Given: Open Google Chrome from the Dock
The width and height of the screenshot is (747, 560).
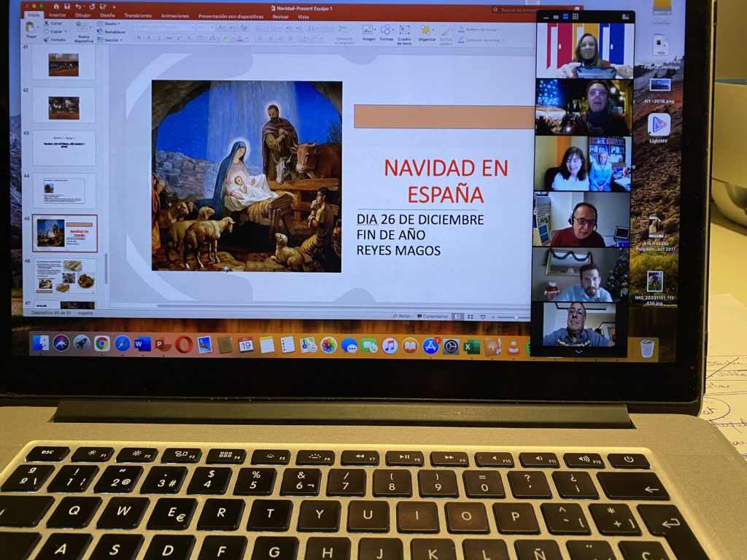Looking at the screenshot, I should (102, 343).
